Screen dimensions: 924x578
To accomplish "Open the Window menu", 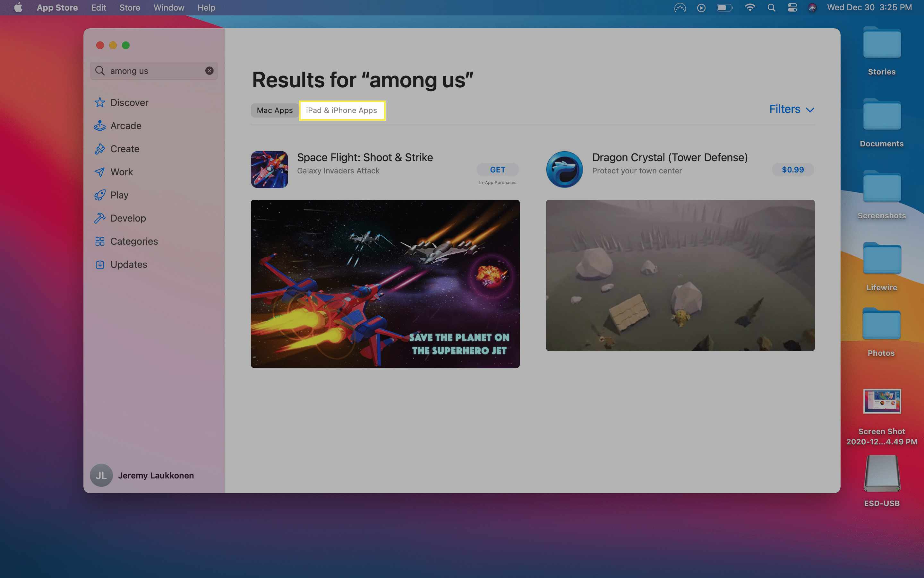I will [x=169, y=8].
